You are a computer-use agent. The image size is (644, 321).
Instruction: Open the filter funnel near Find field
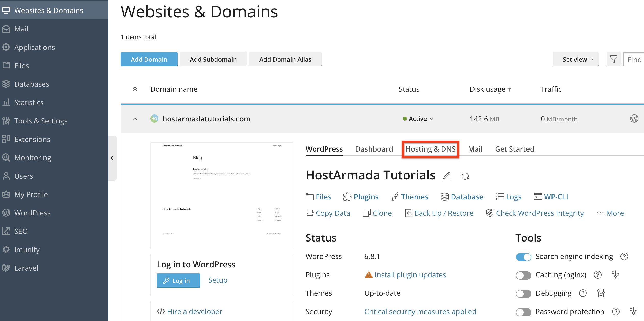coord(614,59)
